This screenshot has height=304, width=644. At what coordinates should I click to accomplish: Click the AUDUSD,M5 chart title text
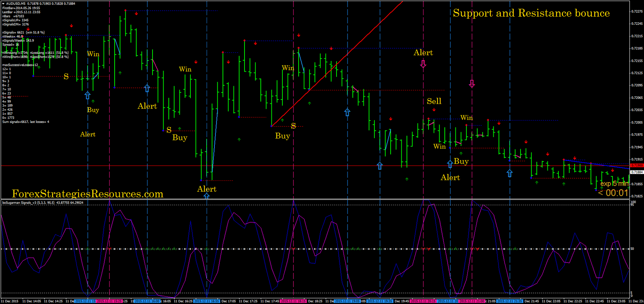[16, 4]
